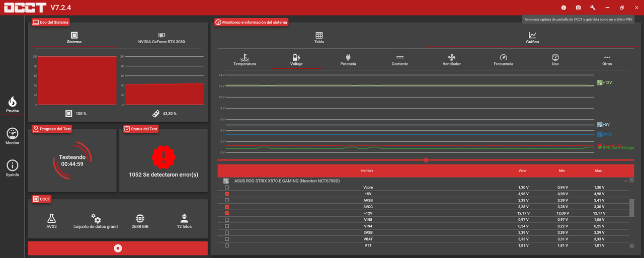Image resolution: width=644 pixels, height=258 pixels.
Task: Select the Potencia plug graph category
Action: pos(348,60)
